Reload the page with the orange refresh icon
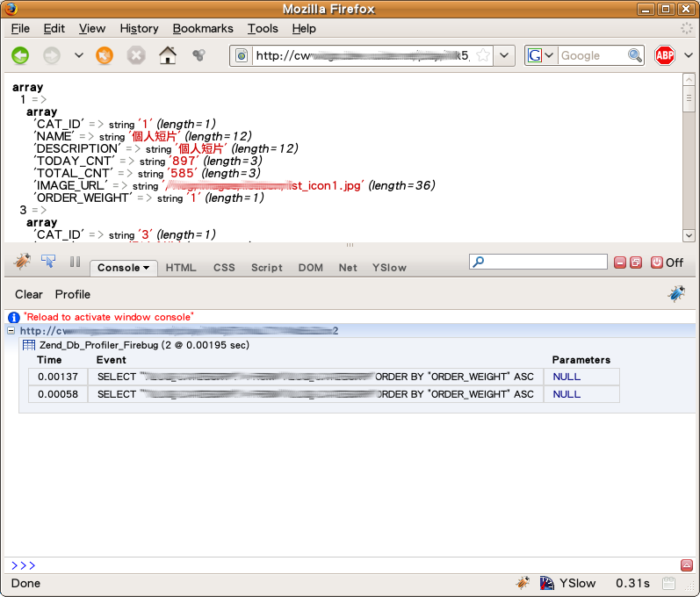 105,55
